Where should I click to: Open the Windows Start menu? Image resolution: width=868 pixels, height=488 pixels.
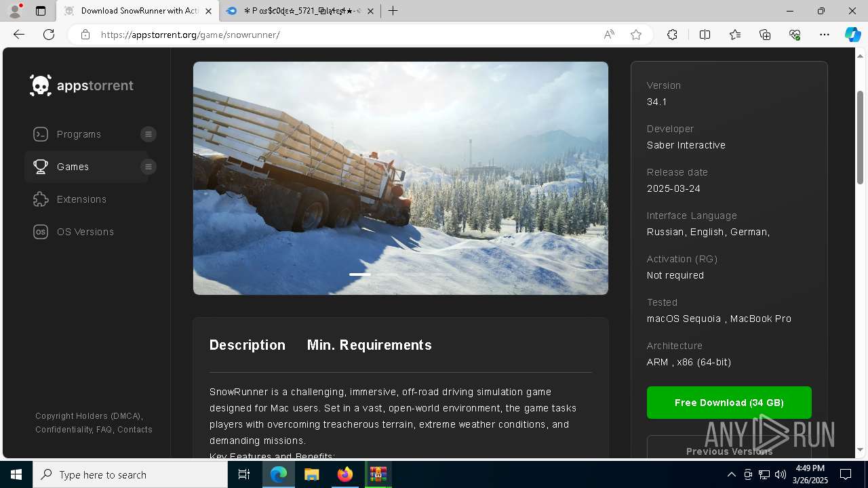(x=16, y=474)
